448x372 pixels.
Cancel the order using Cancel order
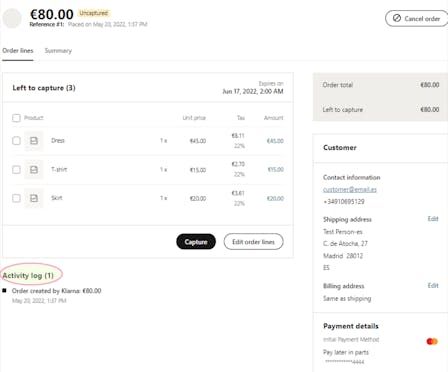tap(417, 18)
